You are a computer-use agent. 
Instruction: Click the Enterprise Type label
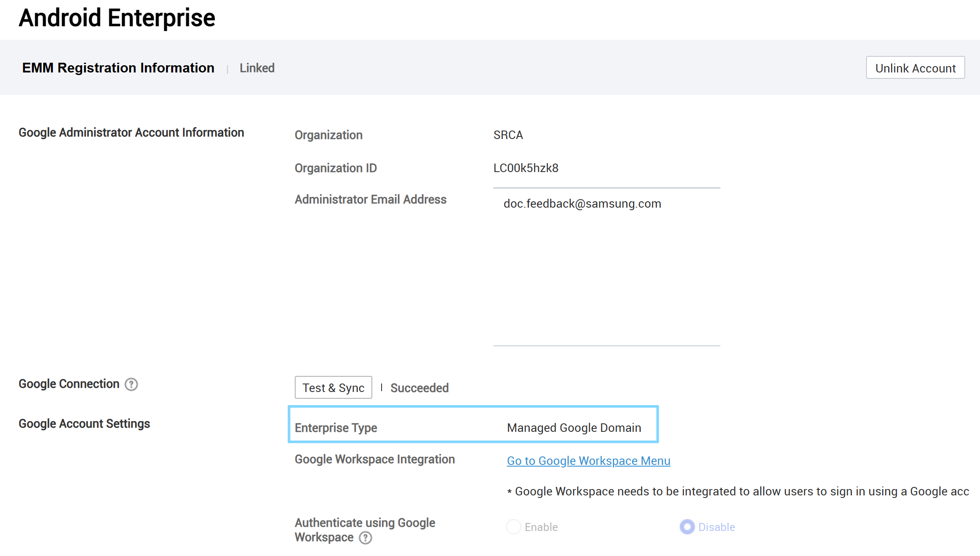(x=336, y=428)
